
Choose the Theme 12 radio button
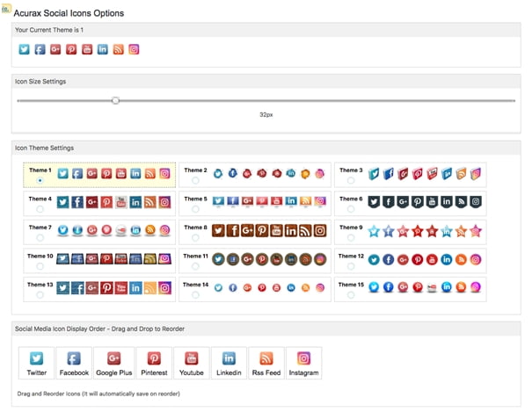point(351,266)
